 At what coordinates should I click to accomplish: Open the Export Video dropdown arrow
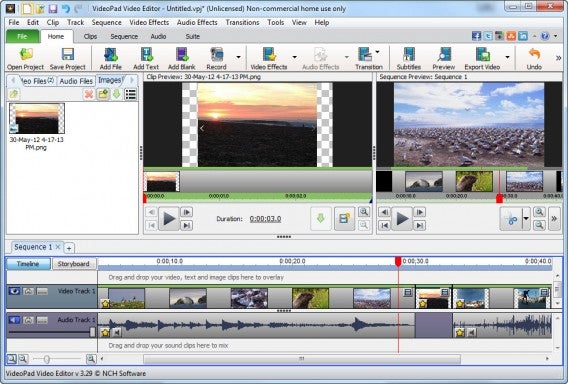[x=508, y=57]
